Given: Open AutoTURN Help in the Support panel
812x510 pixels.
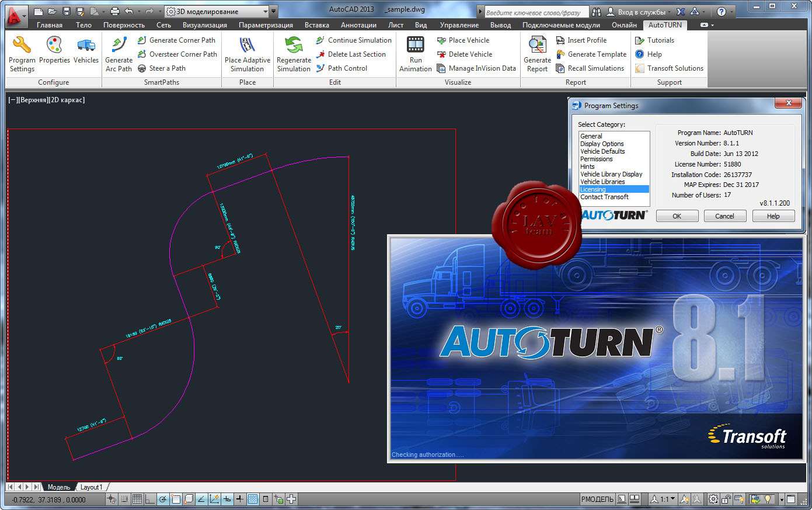Looking at the screenshot, I should [648, 54].
